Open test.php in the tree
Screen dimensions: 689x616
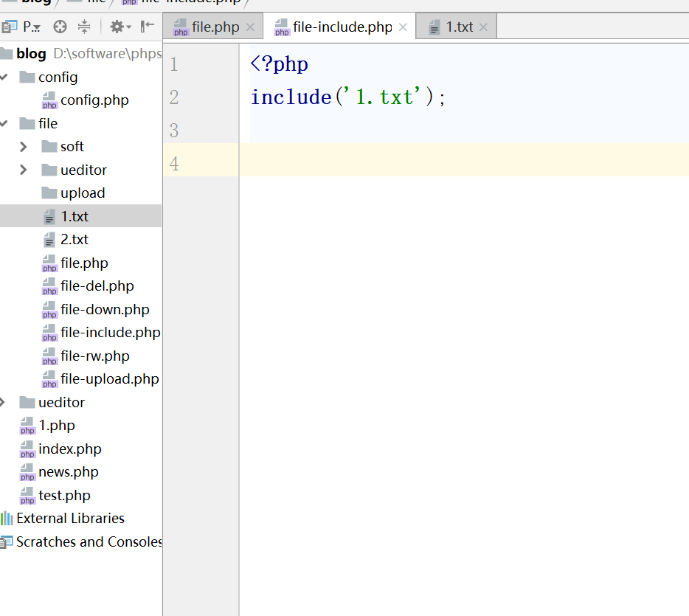tap(64, 496)
